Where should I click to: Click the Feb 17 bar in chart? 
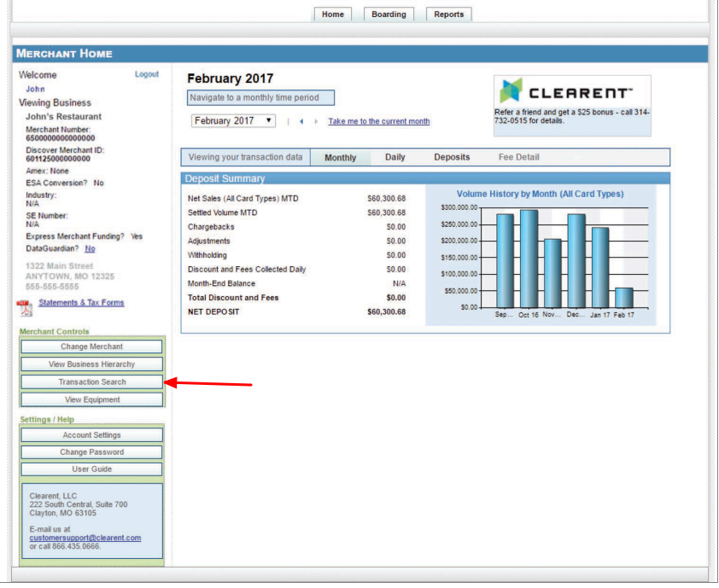(x=623, y=298)
